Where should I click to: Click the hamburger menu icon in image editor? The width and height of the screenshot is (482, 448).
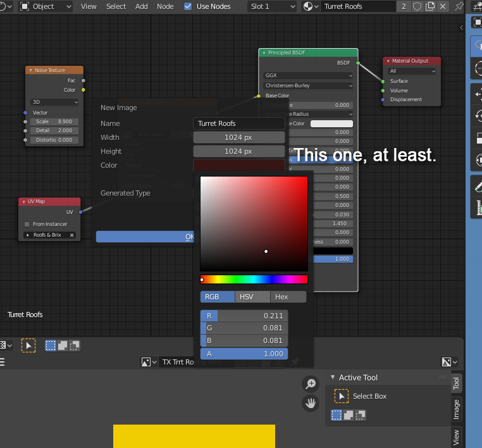(2, 362)
